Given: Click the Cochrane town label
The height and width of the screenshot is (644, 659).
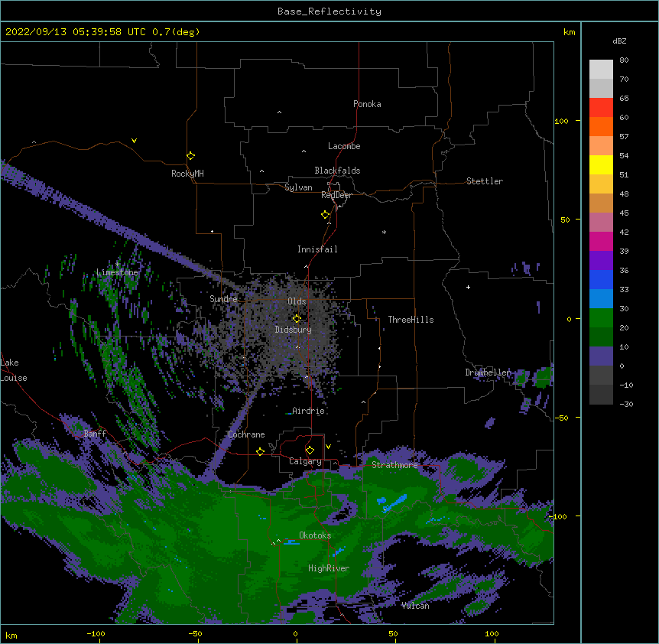Looking at the screenshot, I should point(246,434).
